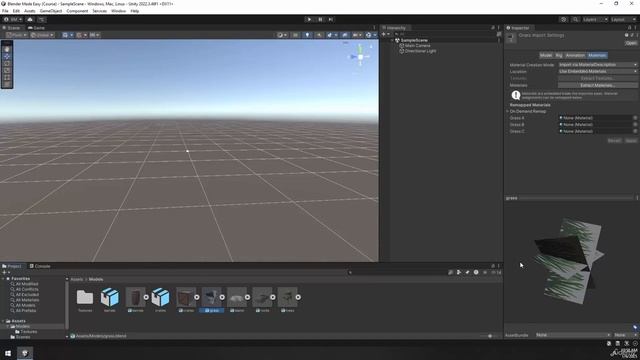Open object picker for Grass B material

[x=635, y=124]
